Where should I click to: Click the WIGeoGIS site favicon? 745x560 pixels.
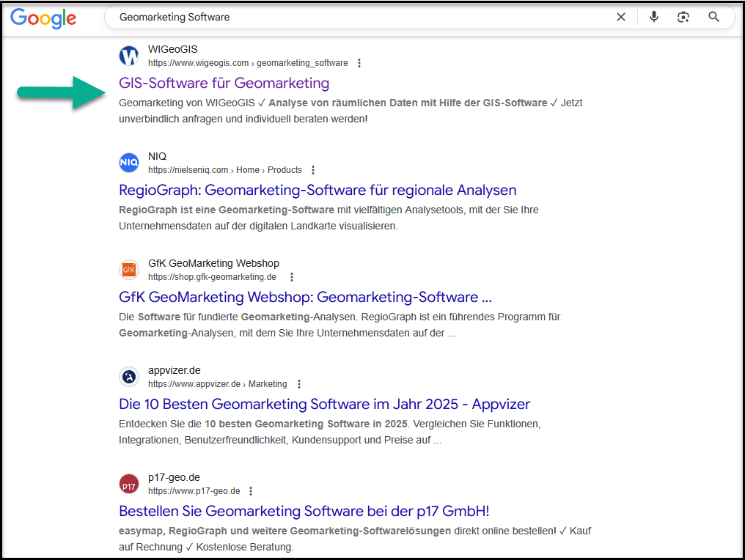tap(129, 56)
